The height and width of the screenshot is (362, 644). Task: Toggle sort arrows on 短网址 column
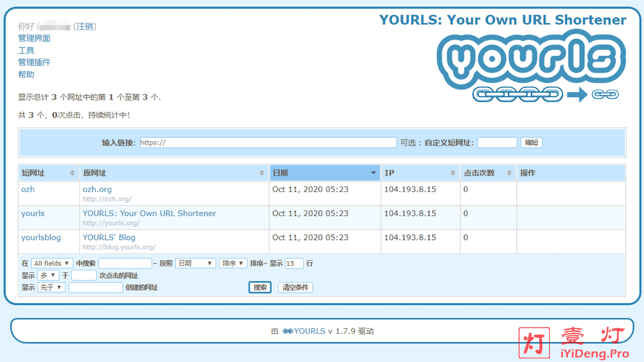(x=72, y=173)
